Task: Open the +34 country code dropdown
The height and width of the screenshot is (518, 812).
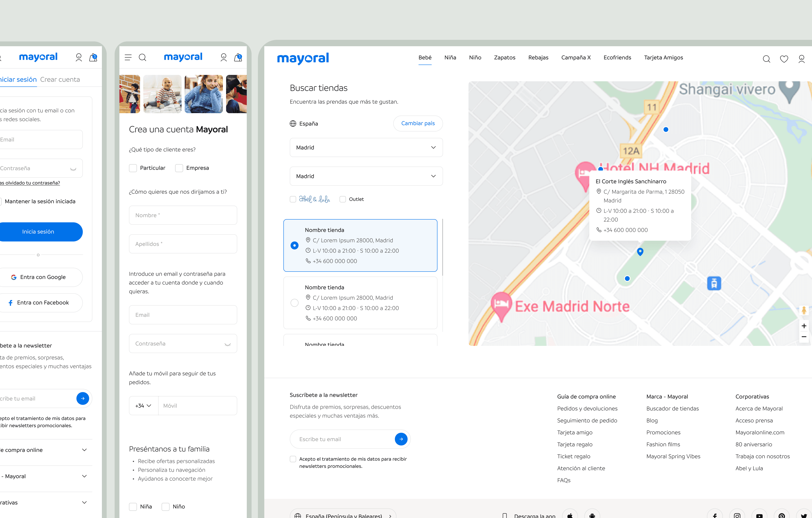Action: [x=143, y=406]
